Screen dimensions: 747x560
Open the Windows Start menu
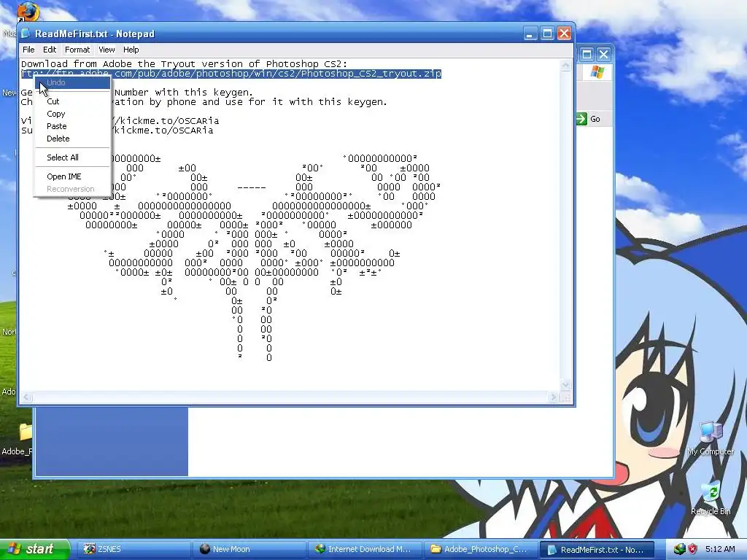35,549
